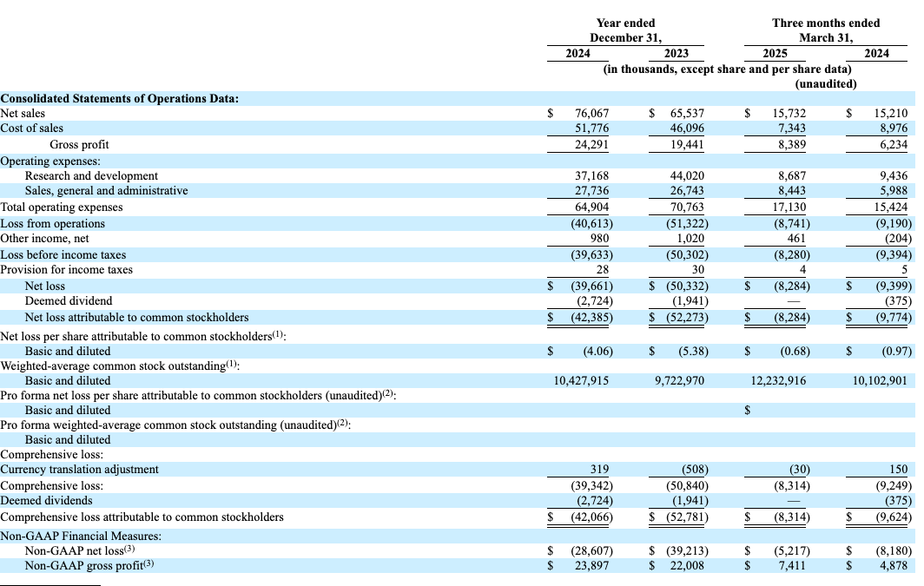Click the Three months ended March 31 header

click(x=826, y=30)
